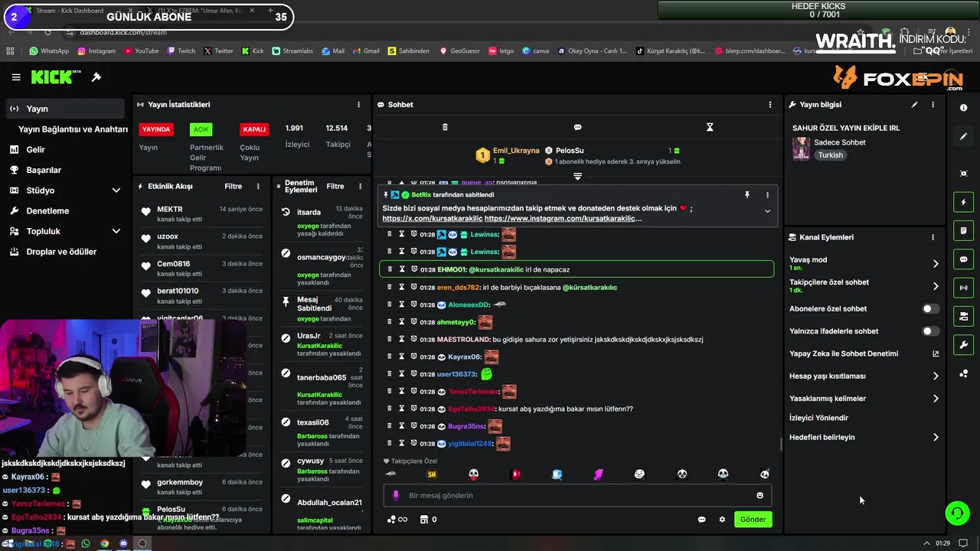This screenshot has height=551, width=980.
Task: Open Yapay Zeka ile Sohbet Denetimi
Action: 864,354
